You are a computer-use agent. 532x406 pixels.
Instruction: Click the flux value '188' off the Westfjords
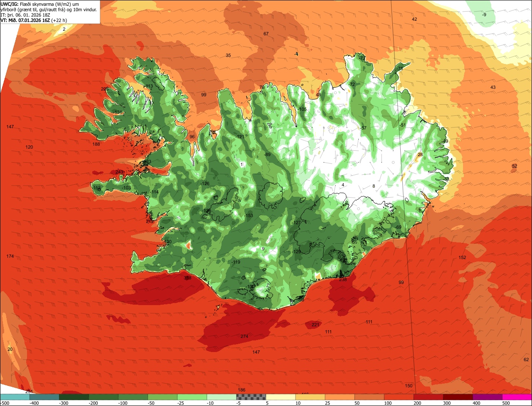96,144
